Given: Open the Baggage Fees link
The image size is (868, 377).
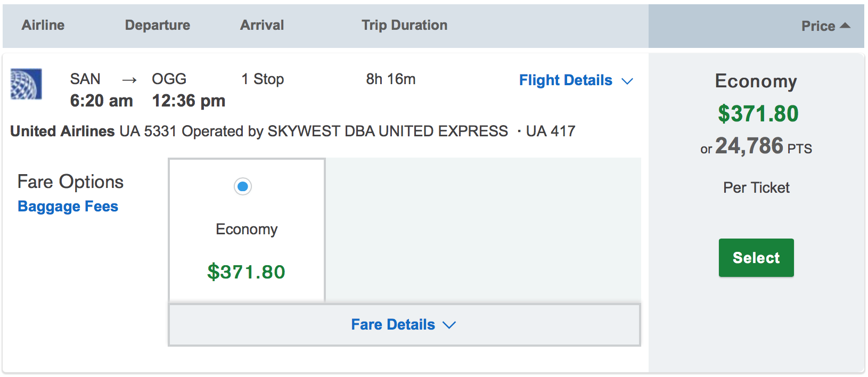Looking at the screenshot, I should click(68, 207).
